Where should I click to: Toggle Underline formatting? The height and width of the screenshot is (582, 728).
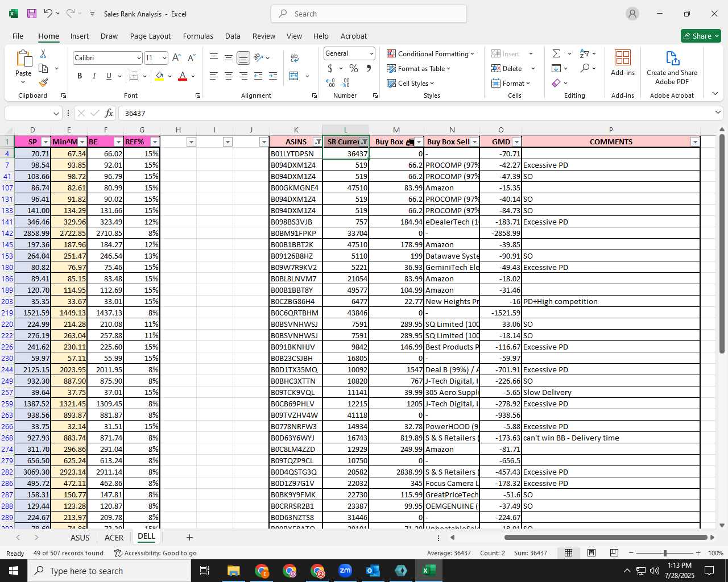(x=109, y=76)
